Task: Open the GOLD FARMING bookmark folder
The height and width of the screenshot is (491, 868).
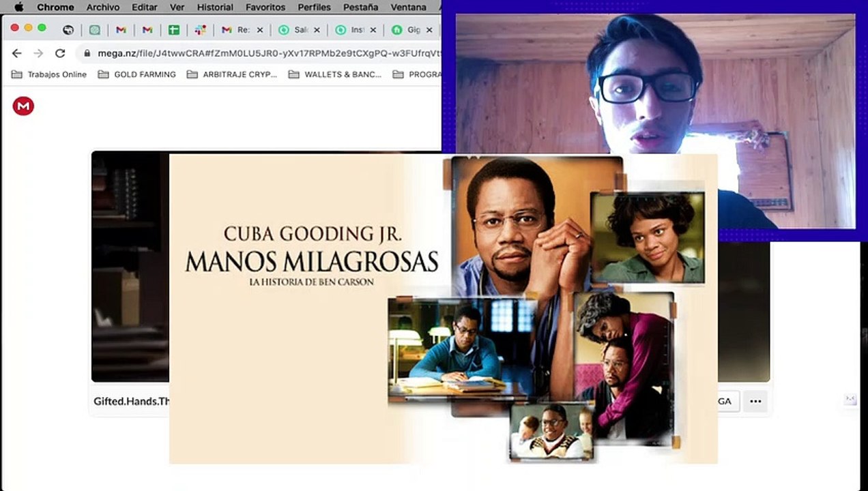Action: pos(137,74)
